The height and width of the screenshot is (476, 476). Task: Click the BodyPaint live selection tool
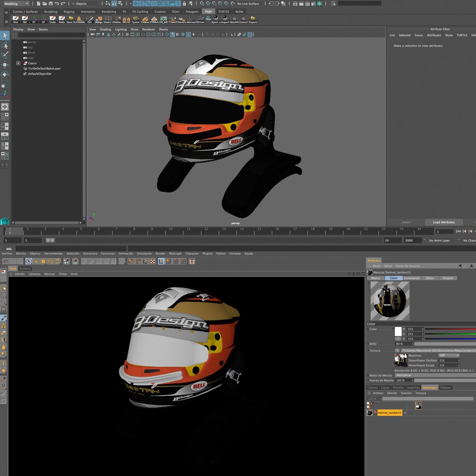(29, 261)
